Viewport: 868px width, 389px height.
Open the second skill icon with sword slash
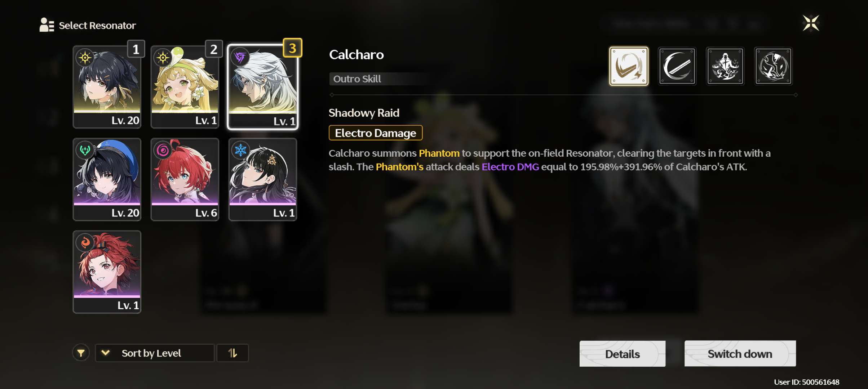[677, 66]
